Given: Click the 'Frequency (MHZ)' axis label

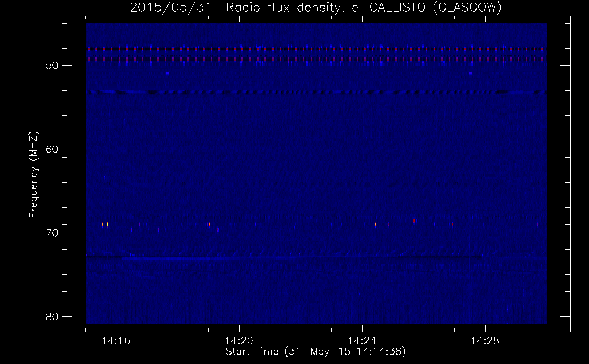Looking at the screenshot, I should pyautogui.click(x=33, y=175).
